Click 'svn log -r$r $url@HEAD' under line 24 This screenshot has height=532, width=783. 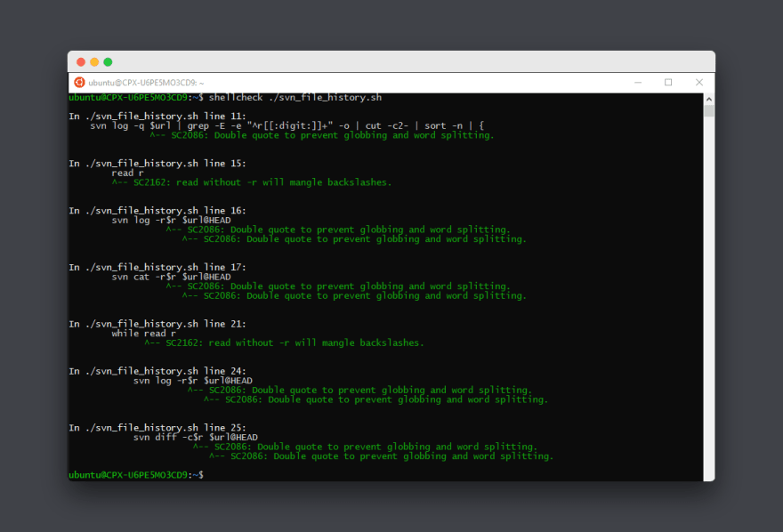coord(193,381)
